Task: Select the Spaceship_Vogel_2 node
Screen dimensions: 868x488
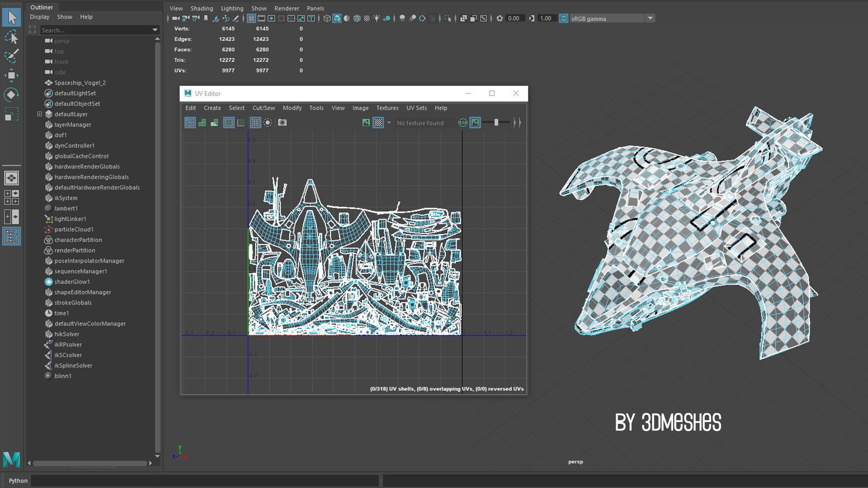Action: coord(80,83)
